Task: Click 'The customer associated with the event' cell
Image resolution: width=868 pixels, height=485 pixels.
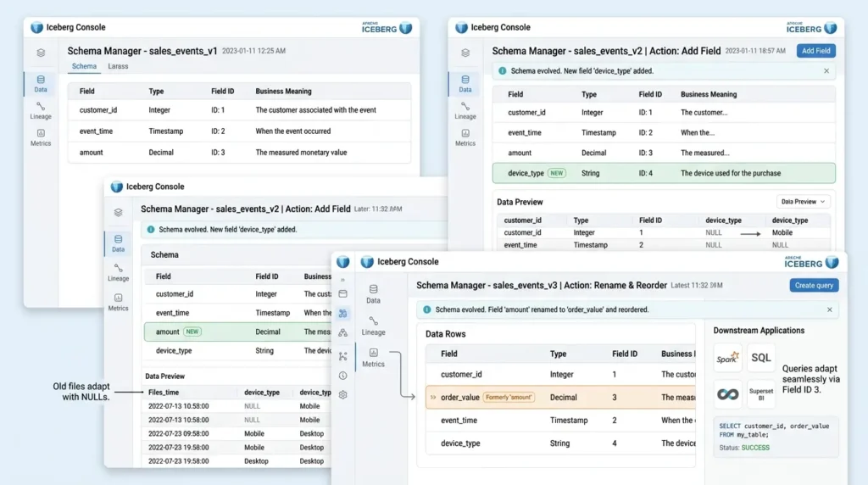Action: tap(315, 110)
